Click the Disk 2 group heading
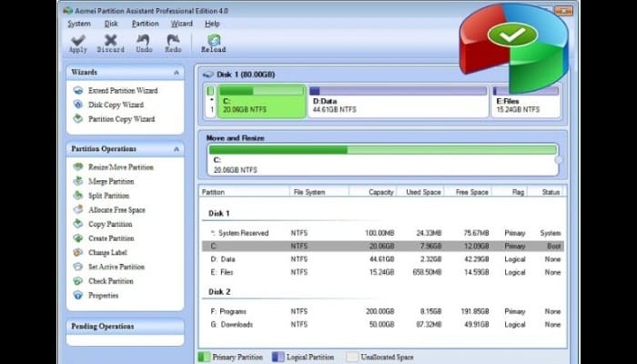The height and width of the screenshot is (364, 637). pyautogui.click(x=219, y=292)
